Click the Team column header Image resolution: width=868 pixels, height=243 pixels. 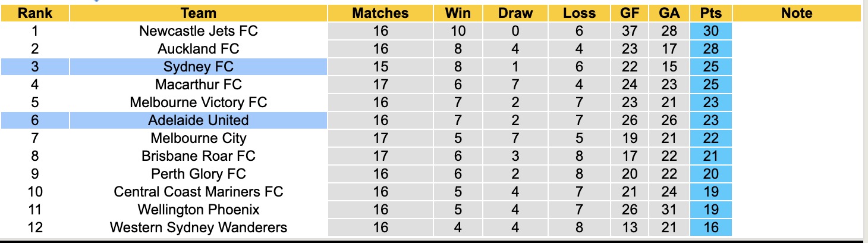point(199,13)
